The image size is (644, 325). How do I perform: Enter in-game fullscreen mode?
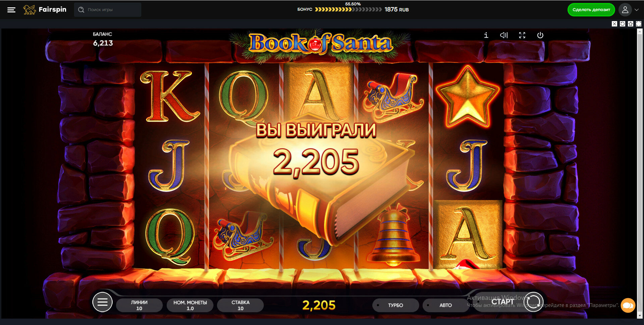pyautogui.click(x=522, y=35)
